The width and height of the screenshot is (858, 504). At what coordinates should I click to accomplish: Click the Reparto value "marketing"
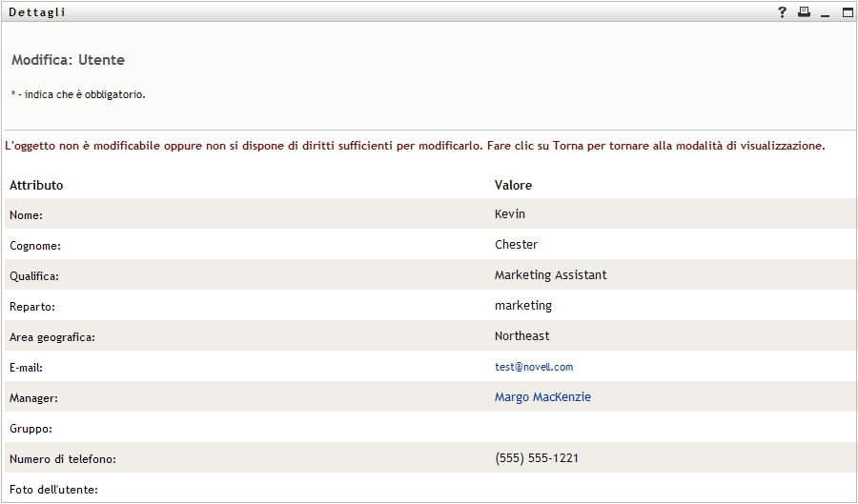522,306
